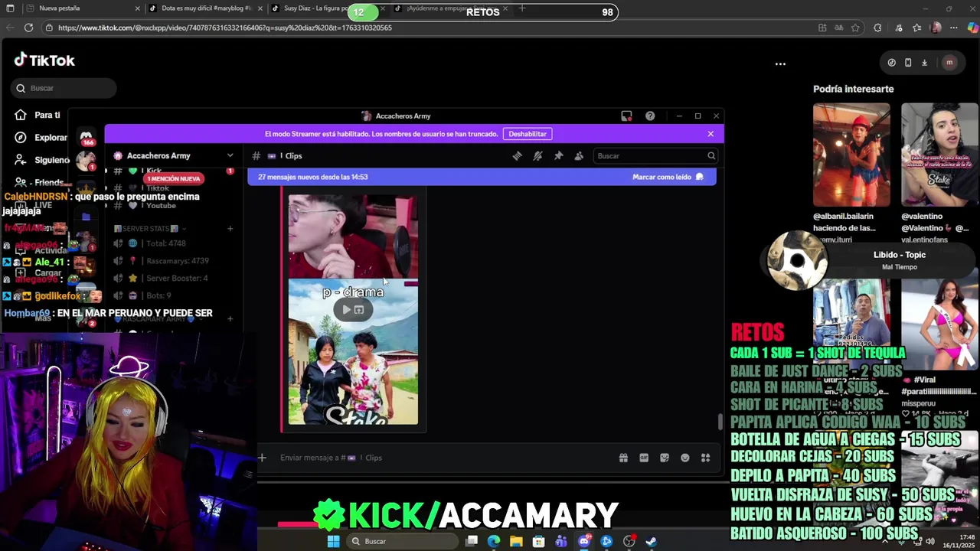
Task: Dismiss the streamer mode banner
Action: coord(710,134)
